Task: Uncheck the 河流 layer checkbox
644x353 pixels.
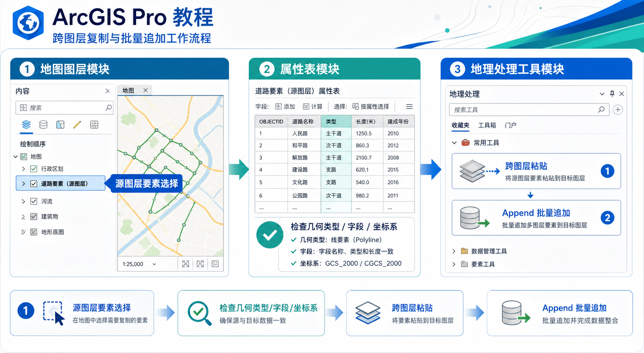Action: click(x=33, y=201)
